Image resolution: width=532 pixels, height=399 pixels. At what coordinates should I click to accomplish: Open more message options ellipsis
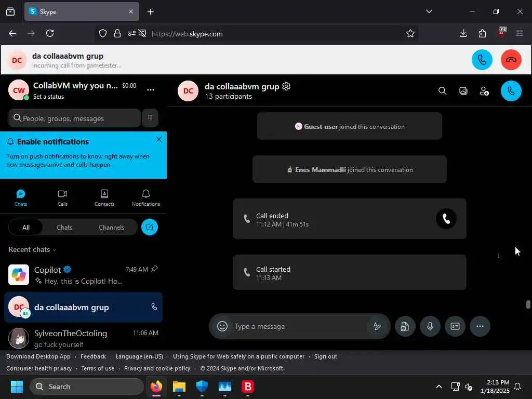tap(480, 326)
